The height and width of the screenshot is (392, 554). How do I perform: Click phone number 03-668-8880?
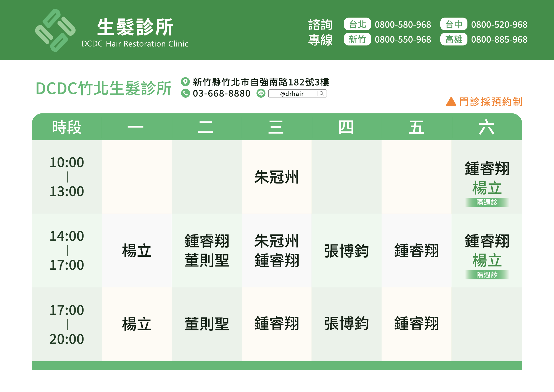pos(222,94)
